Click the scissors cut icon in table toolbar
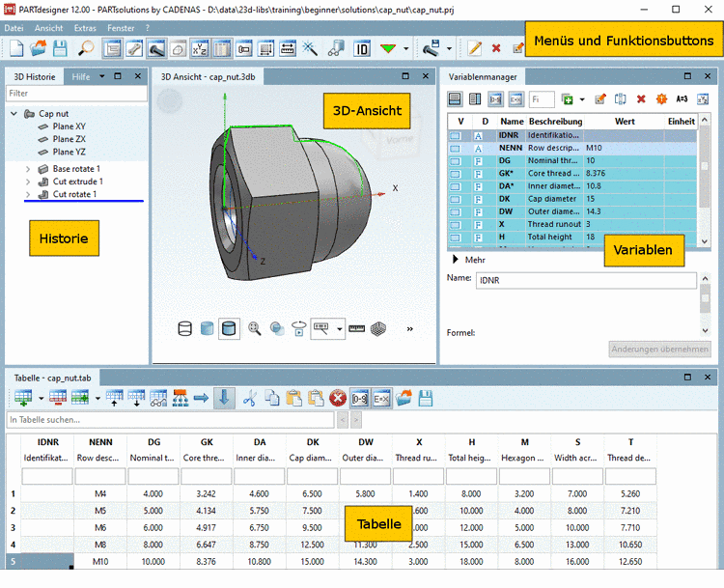 pyautogui.click(x=249, y=397)
